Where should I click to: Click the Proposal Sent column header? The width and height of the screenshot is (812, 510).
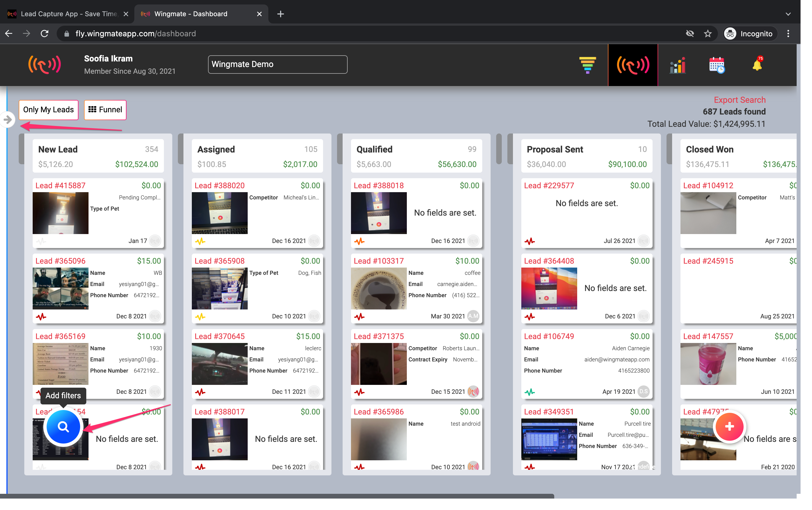(x=587, y=156)
